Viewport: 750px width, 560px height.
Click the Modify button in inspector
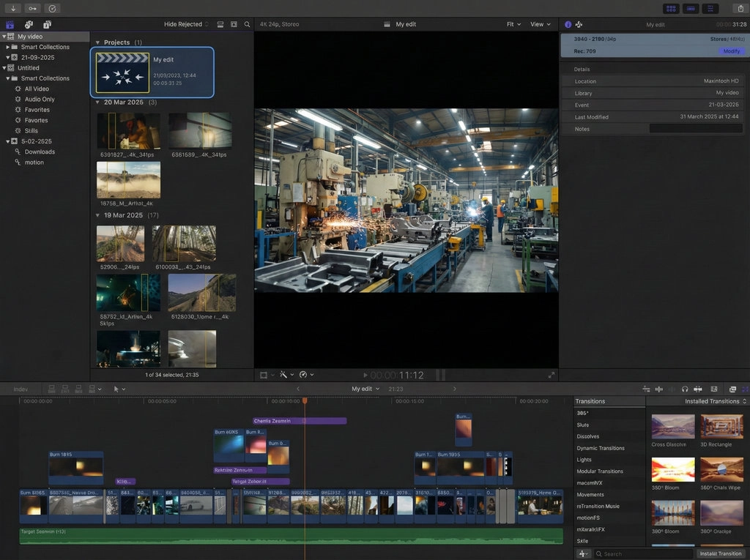tap(731, 51)
